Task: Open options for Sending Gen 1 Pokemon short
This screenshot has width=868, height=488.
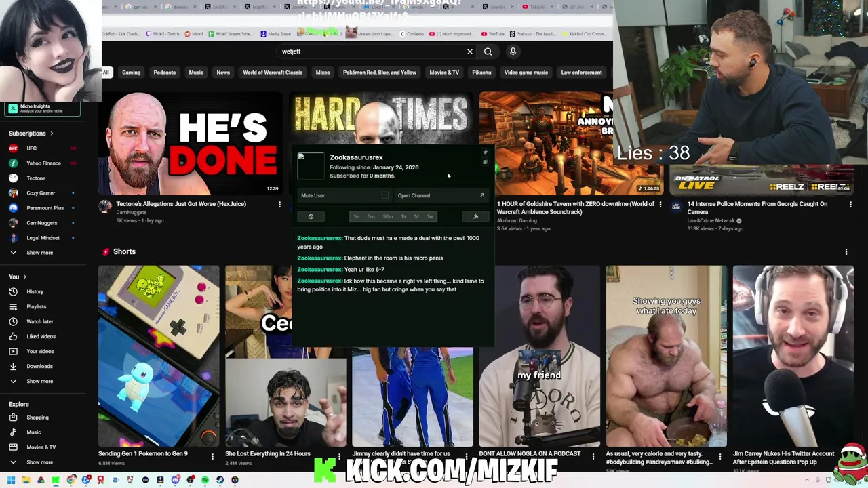Action: [212, 456]
